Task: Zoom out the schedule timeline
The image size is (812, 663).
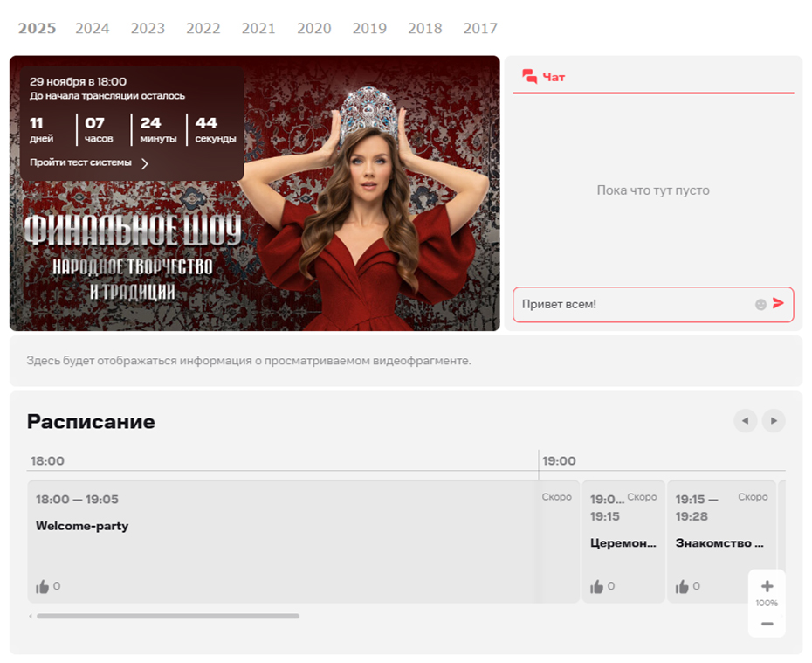Action: pyautogui.click(x=767, y=623)
